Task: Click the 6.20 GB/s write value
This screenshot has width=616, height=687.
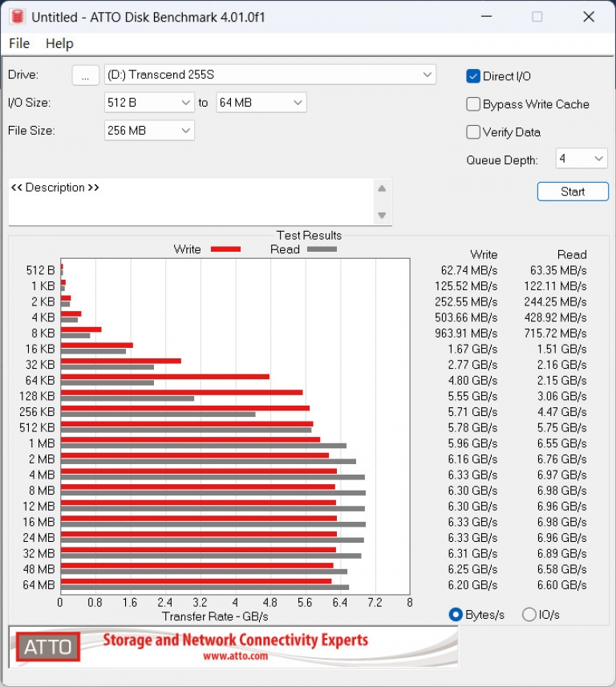Action: 472,585
